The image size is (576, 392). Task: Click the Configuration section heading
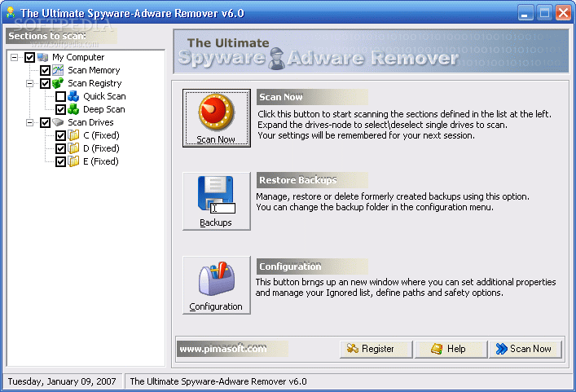290,266
